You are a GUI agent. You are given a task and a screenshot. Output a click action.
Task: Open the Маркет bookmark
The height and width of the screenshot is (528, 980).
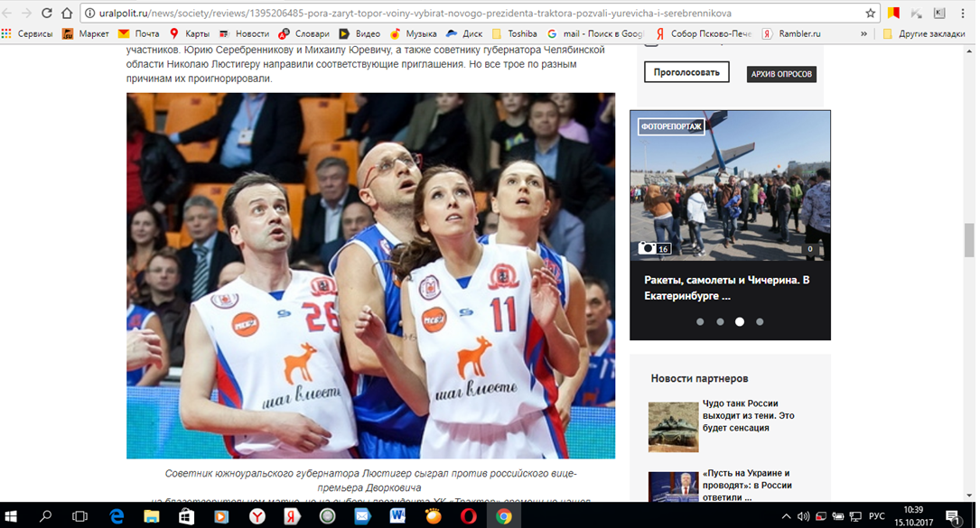pyautogui.click(x=86, y=33)
